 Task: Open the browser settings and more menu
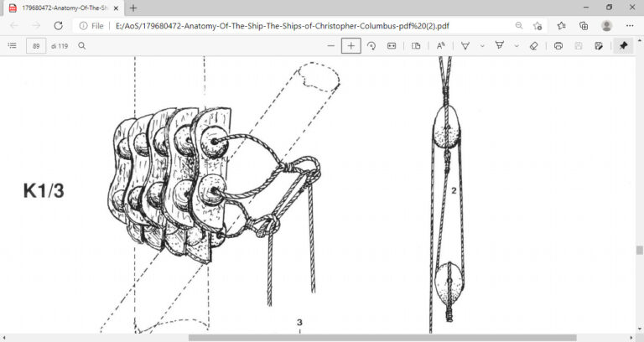629,26
